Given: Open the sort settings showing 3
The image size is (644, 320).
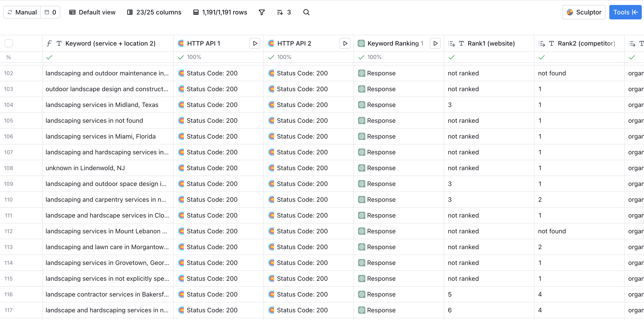Looking at the screenshot, I should pyautogui.click(x=284, y=12).
